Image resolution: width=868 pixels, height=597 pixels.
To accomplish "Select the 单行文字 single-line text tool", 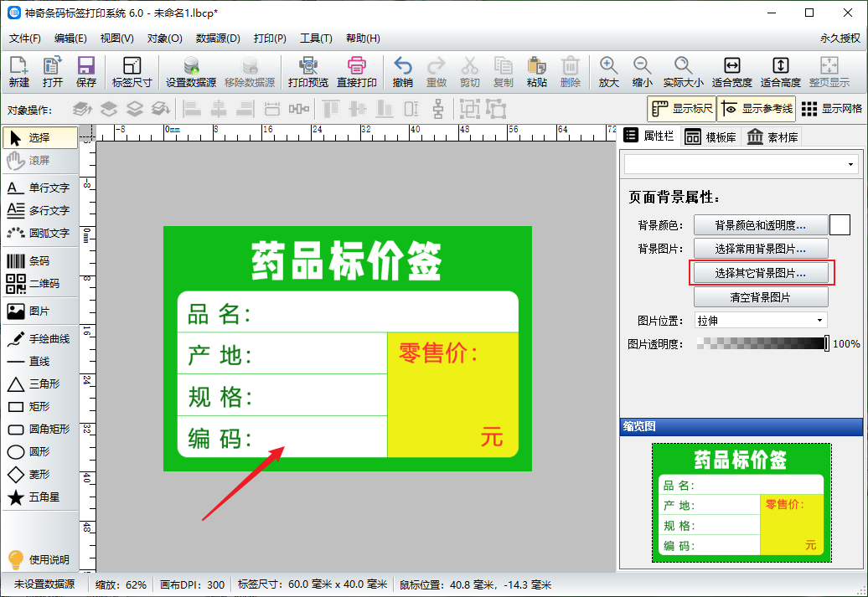I will 40,188.
